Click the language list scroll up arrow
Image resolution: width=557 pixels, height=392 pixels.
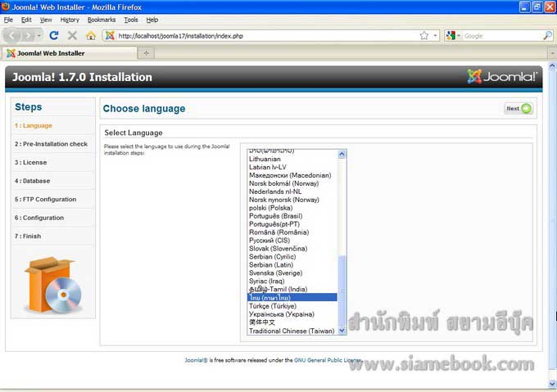[342, 154]
